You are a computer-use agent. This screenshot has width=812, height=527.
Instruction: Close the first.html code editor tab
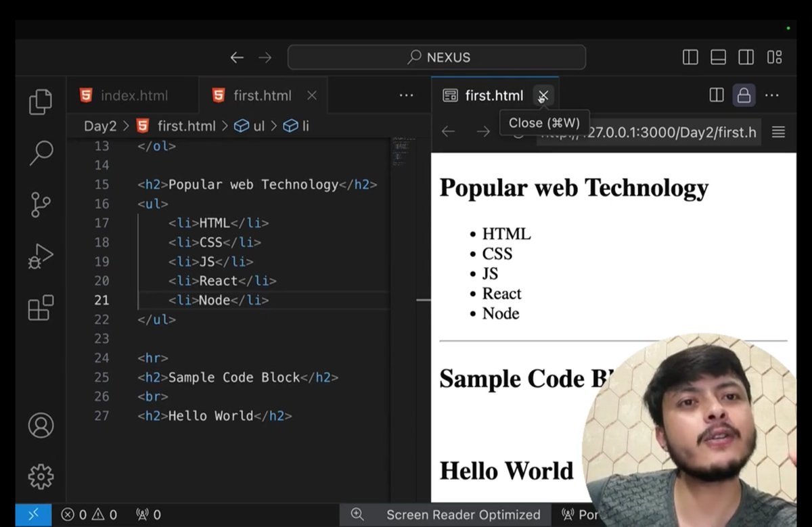[x=312, y=95]
